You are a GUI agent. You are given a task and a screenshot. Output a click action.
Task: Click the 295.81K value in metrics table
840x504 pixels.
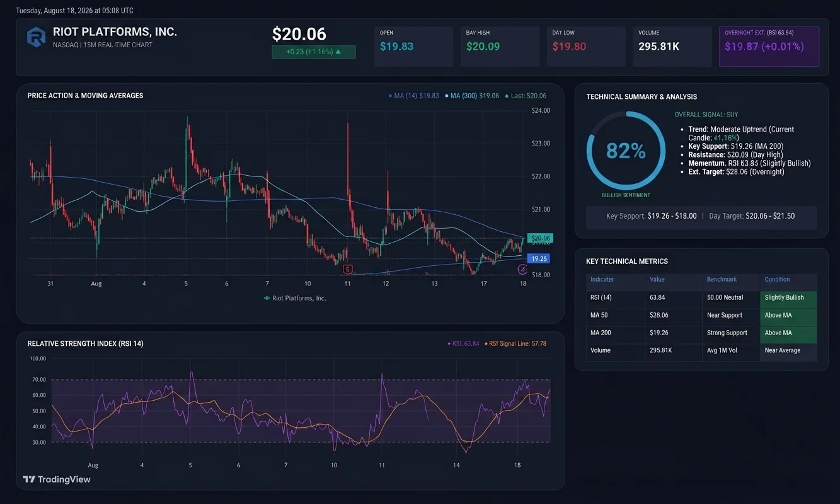(x=661, y=350)
